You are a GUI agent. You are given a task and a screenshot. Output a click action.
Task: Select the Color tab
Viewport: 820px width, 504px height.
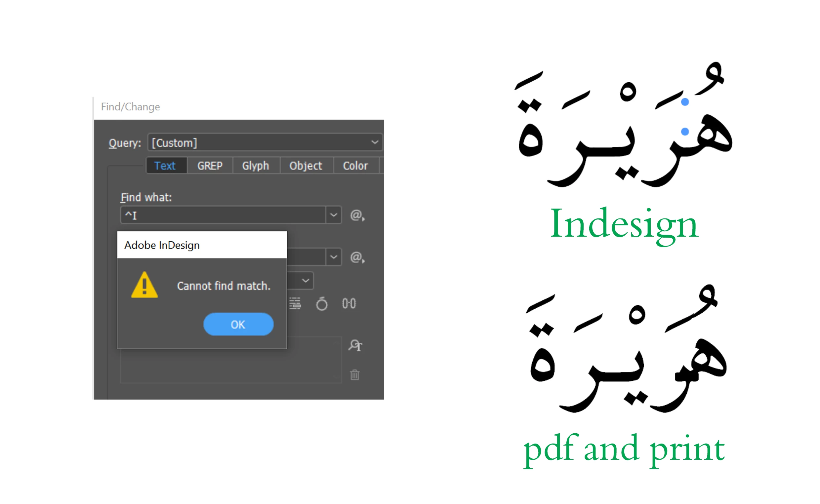pos(355,166)
